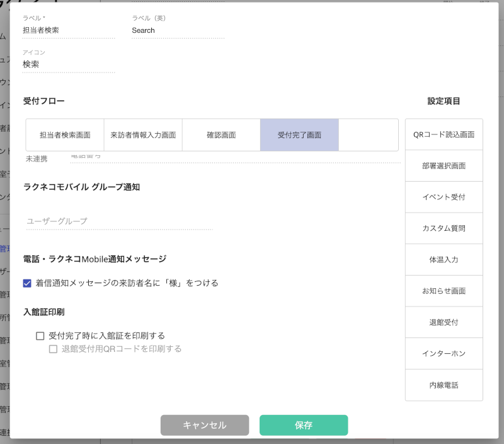Select the 担当者検索画面 flow step
504x444 pixels.
[x=65, y=135]
